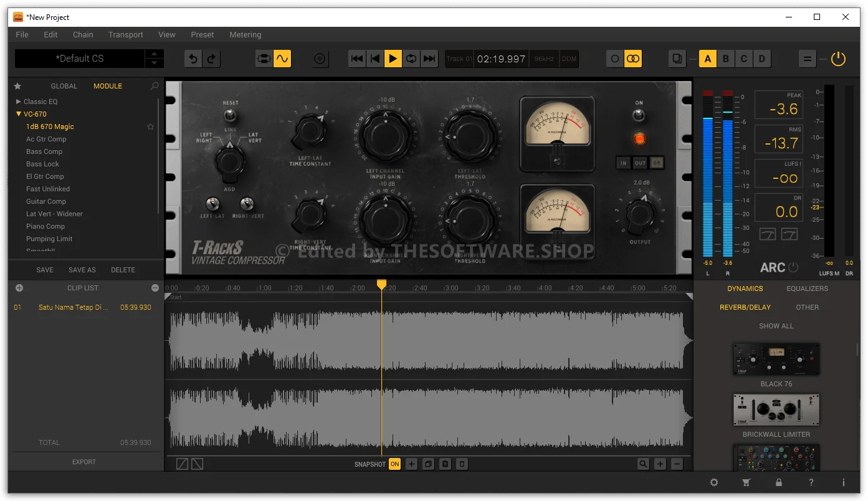Click the copy A/B settings icon
The width and height of the screenshot is (868, 501).
pos(677,59)
